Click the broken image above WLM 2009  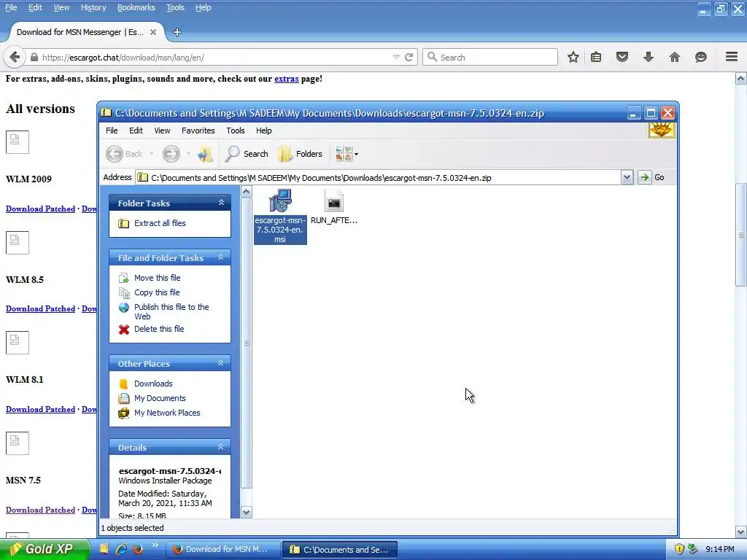pyautogui.click(x=18, y=142)
